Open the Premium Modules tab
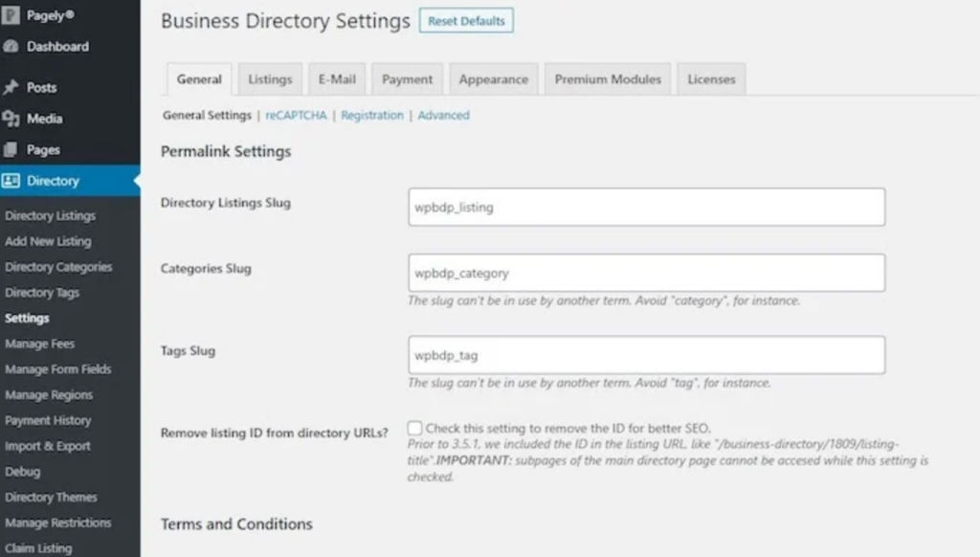The width and height of the screenshot is (980, 557). 608,79
